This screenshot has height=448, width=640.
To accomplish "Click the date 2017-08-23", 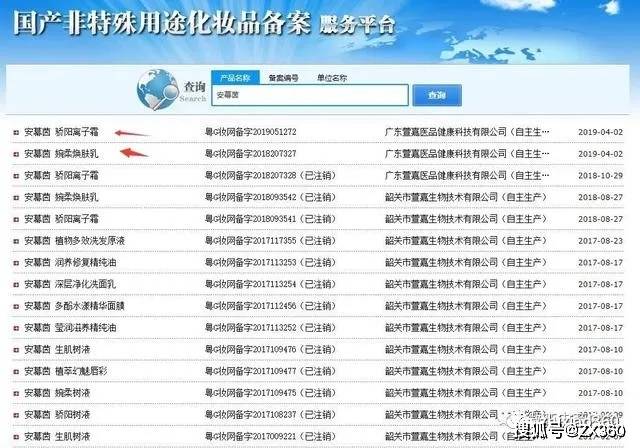I will (x=600, y=241).
